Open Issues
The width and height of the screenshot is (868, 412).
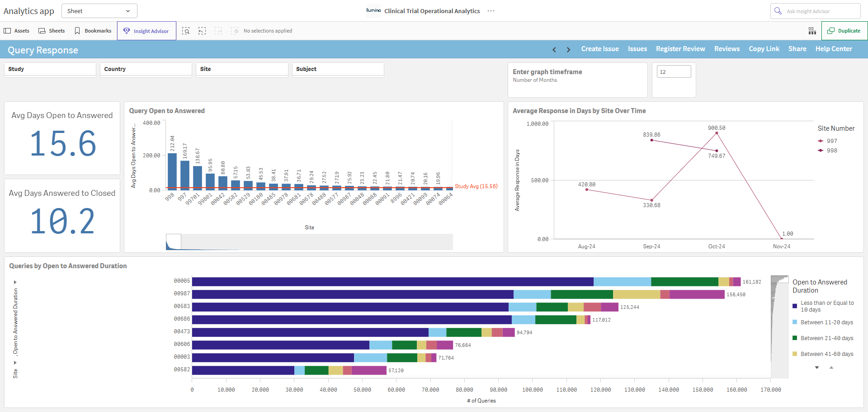[637, 49]
